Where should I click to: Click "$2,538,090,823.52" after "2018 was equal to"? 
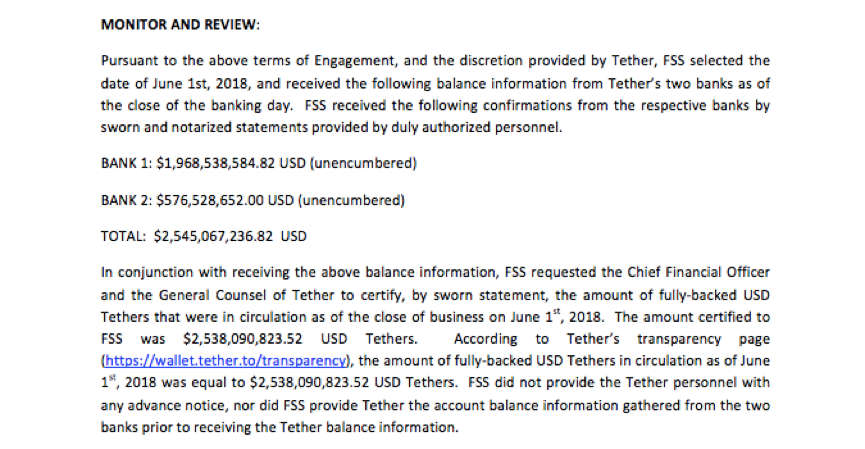pyautogui.click(x=309, y=382)
